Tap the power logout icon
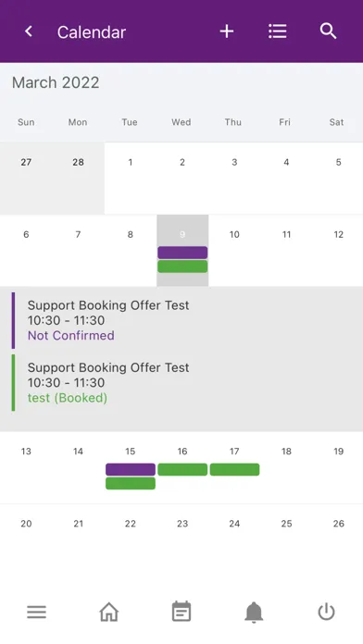 tap(326, 612)
